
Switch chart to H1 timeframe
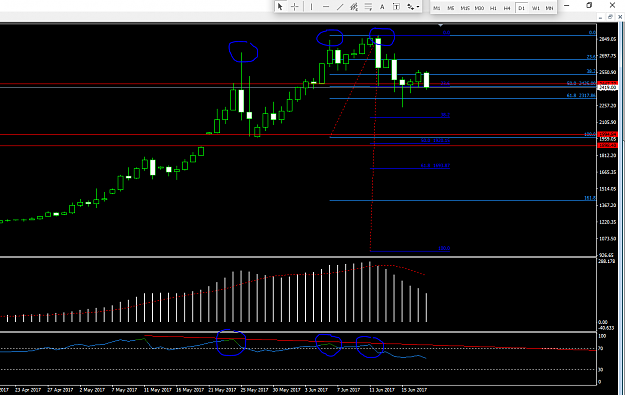(493, 8)
